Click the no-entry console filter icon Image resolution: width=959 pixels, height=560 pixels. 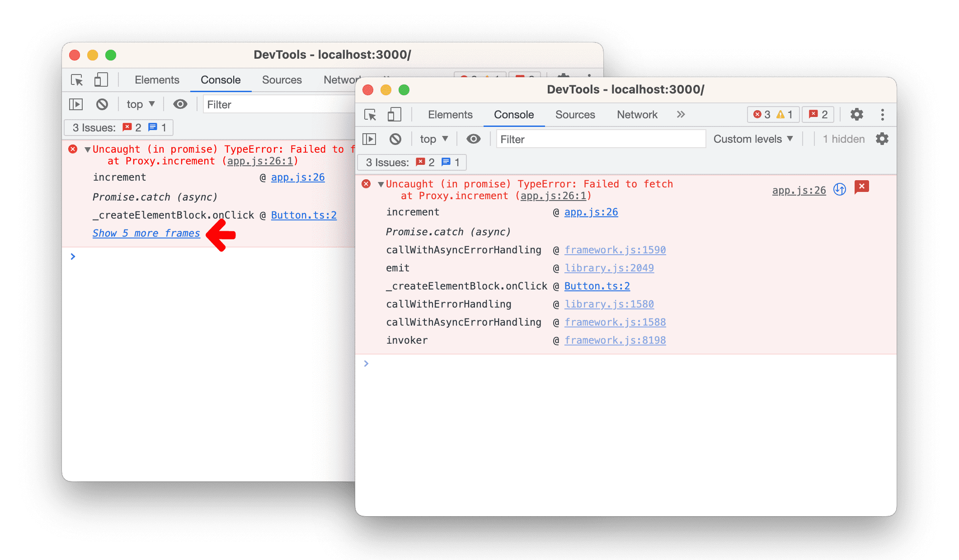395,140
